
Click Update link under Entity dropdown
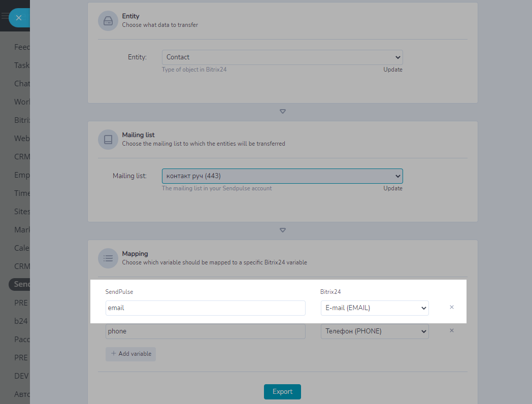tap(392, 70)
